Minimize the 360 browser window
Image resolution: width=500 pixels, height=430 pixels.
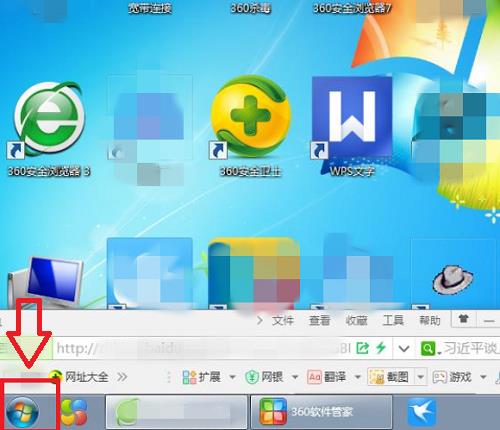point(489,321)
